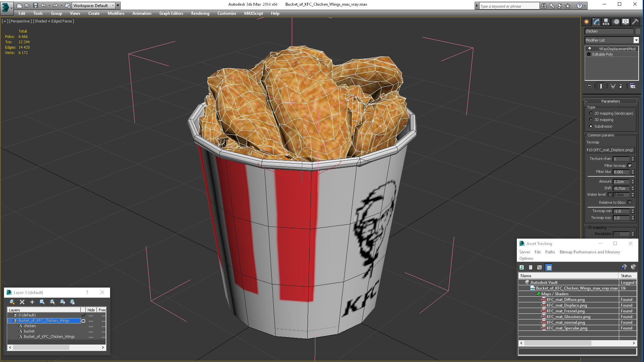Click status log icon in Asset Tracking
This screenshot has width=644, height=362.
pos(531,267)
